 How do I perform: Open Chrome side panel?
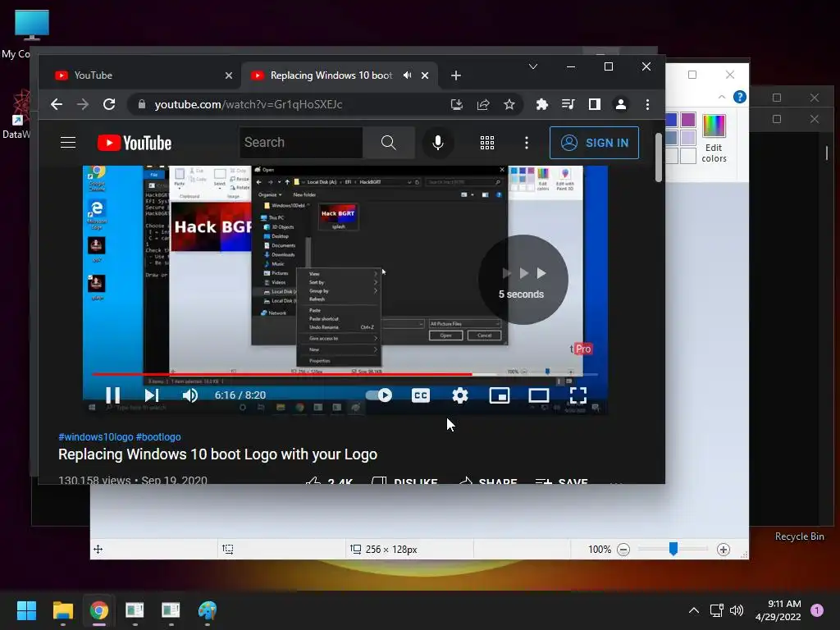tap(594, 104)
